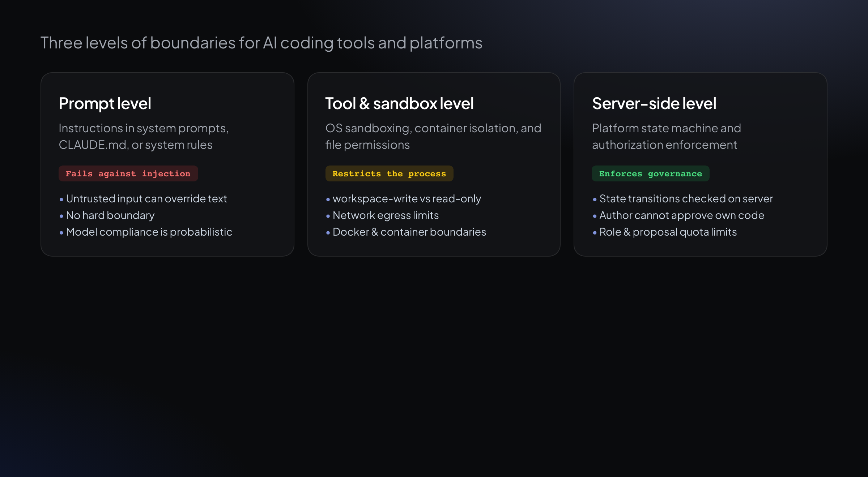868x477 pixels.
Task: Click the 'Platform state machine' description
Action: pos(667,137)
